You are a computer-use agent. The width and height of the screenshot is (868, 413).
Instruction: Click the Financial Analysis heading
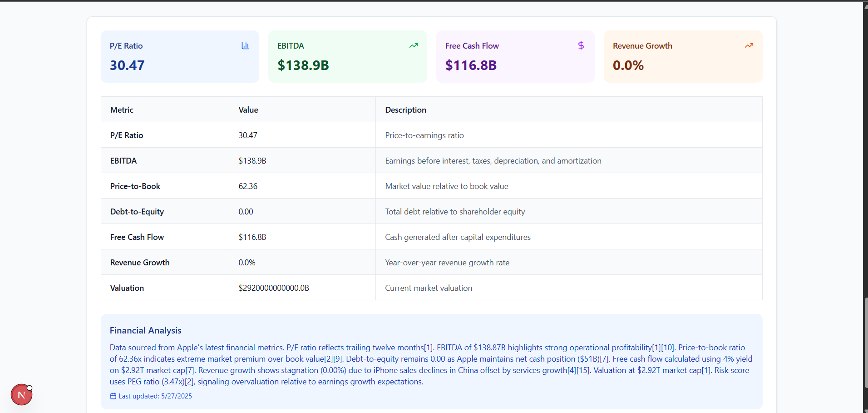click(x=145, y=330)
